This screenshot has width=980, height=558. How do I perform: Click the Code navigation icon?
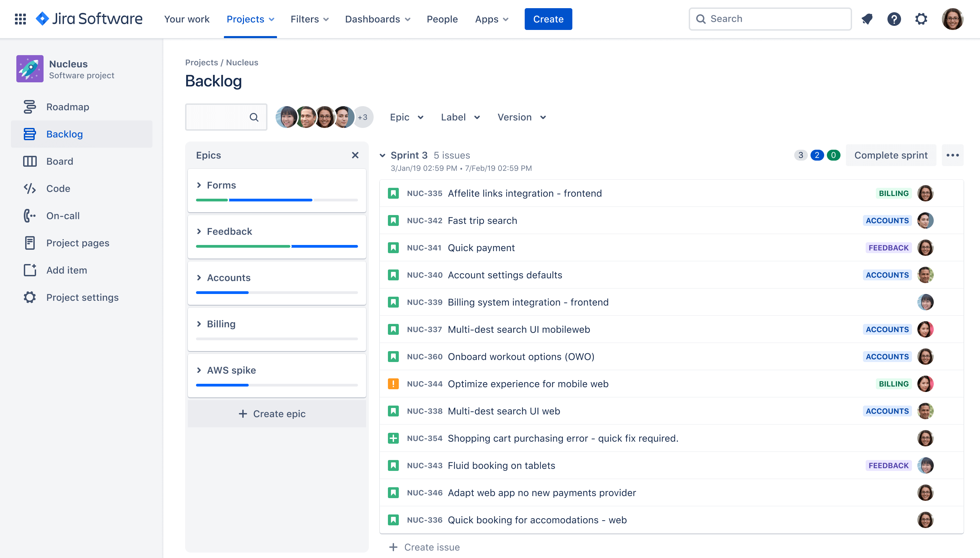click(x=30, y=188)
